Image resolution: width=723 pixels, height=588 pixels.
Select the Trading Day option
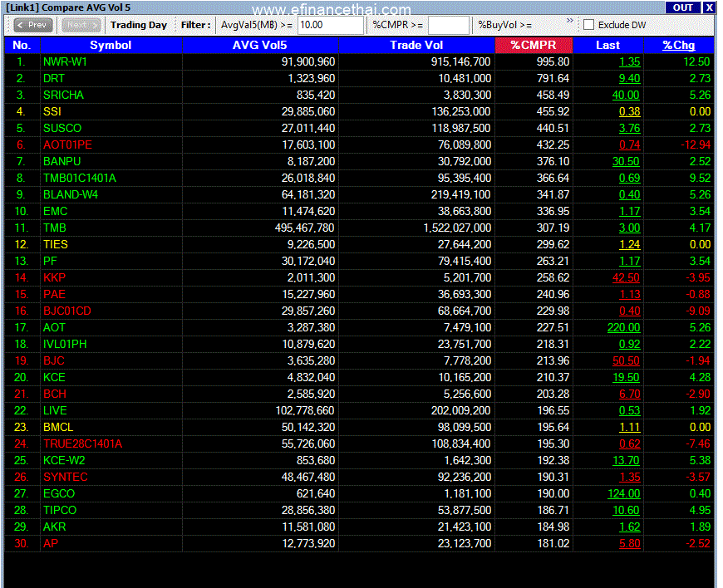pyautogui.click(x=138, y=25)
